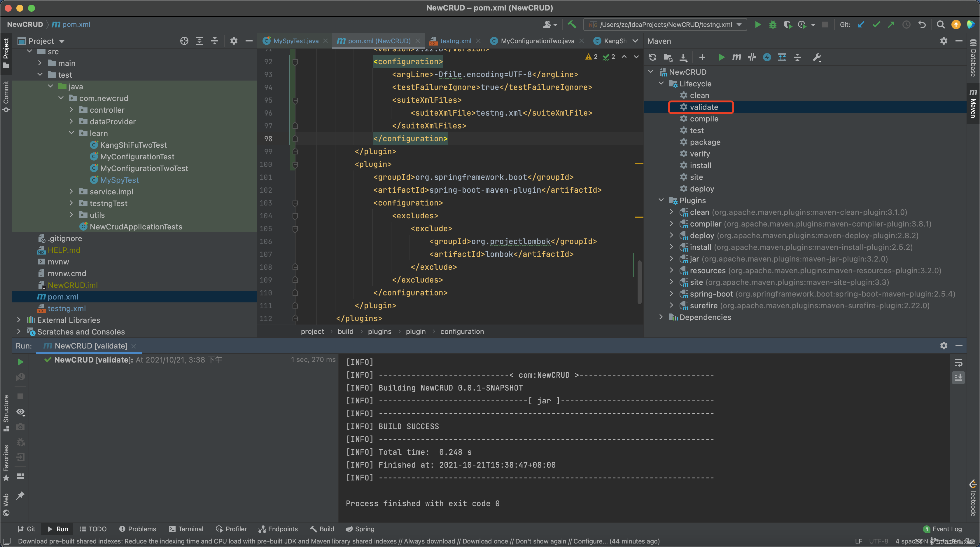Click the Build project hammer icon
This screenshot has width=980, height=547.
tap(572, 24)
